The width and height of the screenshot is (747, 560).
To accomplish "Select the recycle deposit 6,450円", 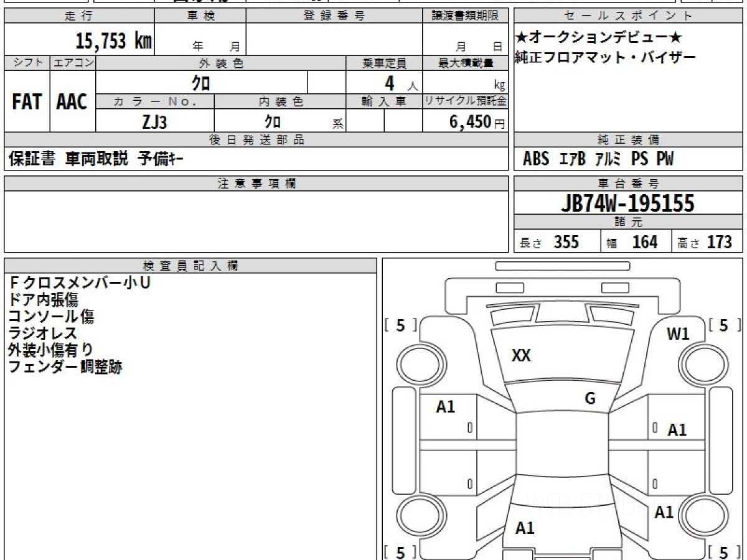I will pyautogui.click(x=477, y=122).
